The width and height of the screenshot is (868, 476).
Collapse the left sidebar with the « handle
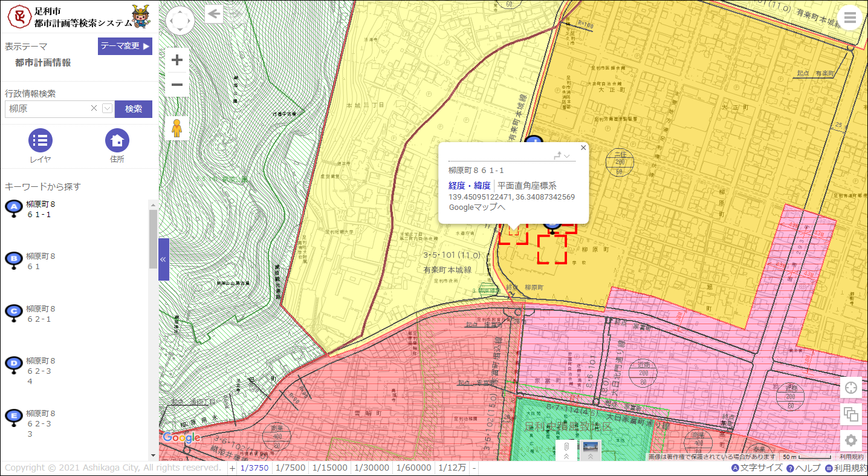pos(163,259)
